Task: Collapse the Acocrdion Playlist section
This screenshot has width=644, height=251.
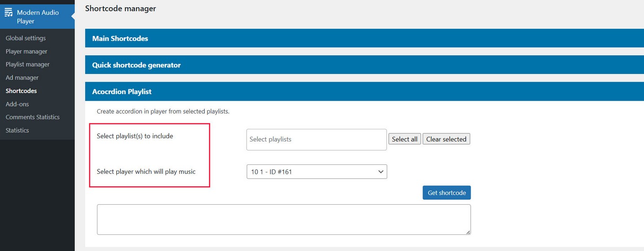Action: pyautogui.click(x=122, y=92)
